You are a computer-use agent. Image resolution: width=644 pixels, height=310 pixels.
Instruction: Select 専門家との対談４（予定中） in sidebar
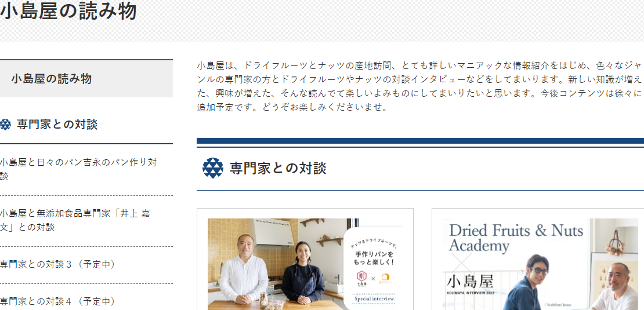(x=58, y=302)
